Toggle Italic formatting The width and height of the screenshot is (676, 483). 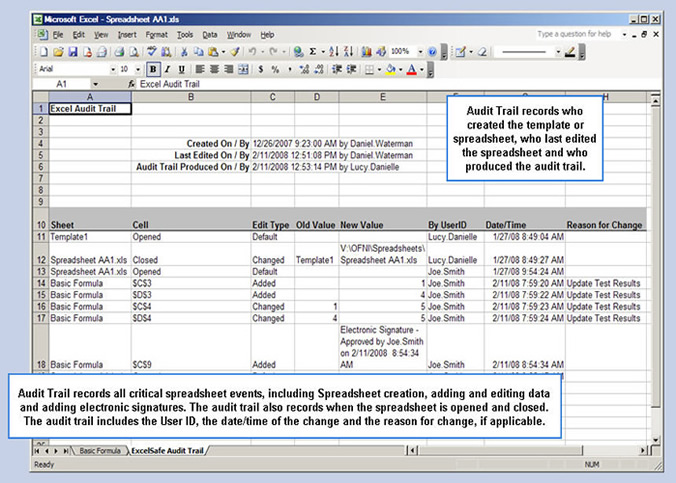[167, 69]
